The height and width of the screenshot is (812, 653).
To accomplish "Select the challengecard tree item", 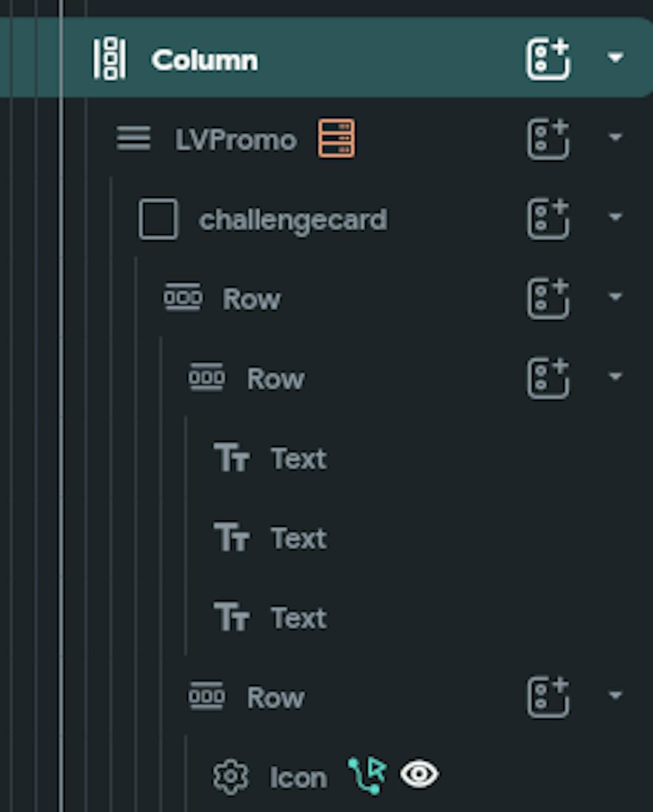I will click(x=294, y=219).
